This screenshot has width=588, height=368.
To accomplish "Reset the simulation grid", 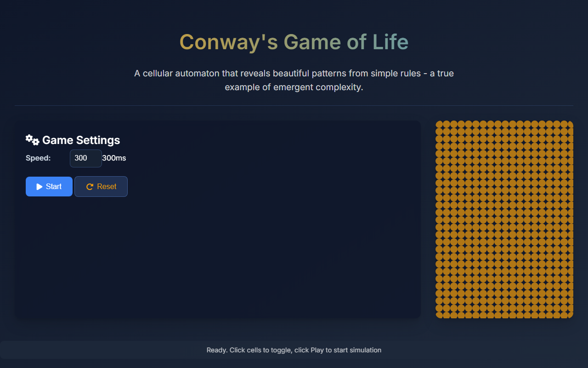I will [x=101, y=186].
